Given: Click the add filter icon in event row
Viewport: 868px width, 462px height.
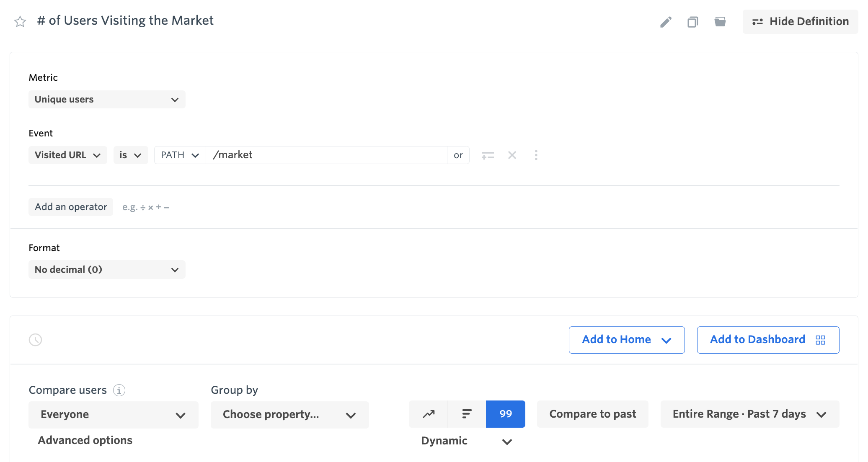Looking at the screenshot, I should click(x=488, y=156).
